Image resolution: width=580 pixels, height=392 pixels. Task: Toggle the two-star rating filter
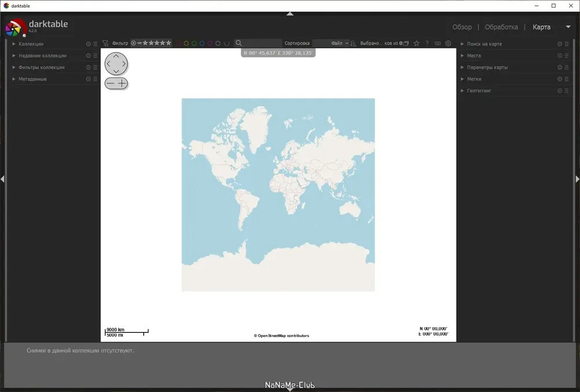tap(151, 43)
